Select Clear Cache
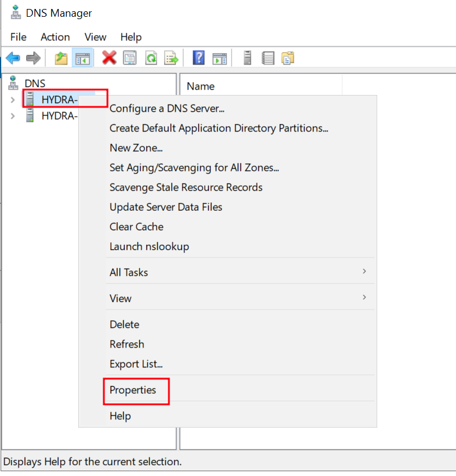Viewport: 456px width, 476px height. 137,227
